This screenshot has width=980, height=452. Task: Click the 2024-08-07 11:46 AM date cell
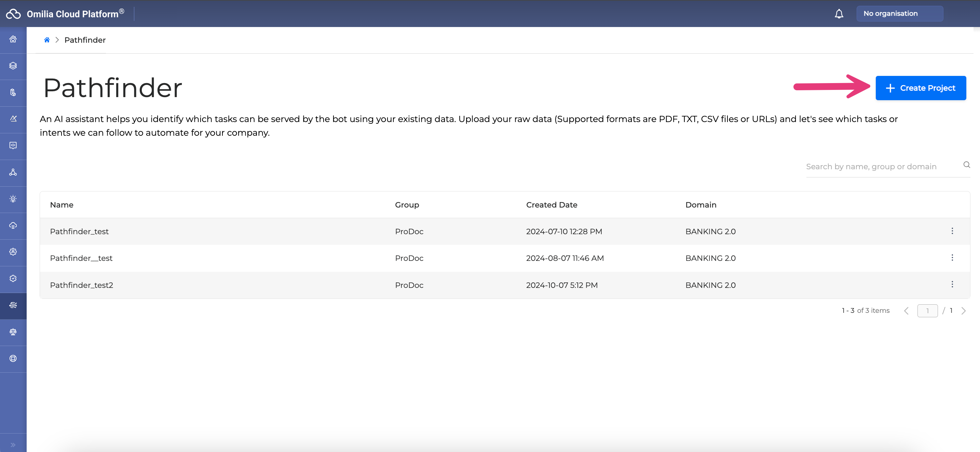tap(564, 258)
